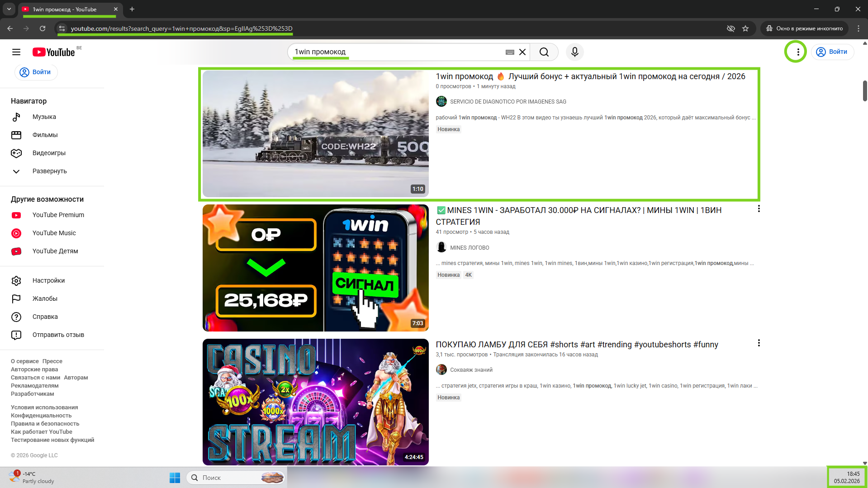Run the search with magnifier button
Image resolution: width=868 pixels, height=488 pixels.
[544, 52]
